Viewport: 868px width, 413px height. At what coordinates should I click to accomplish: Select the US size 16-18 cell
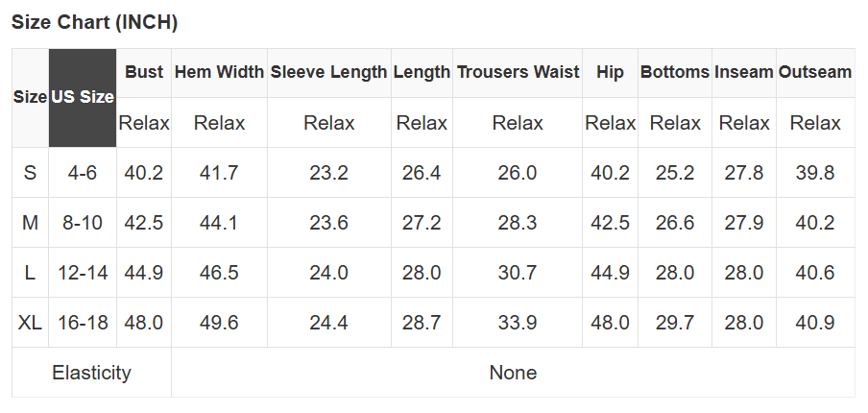(83, 323)
